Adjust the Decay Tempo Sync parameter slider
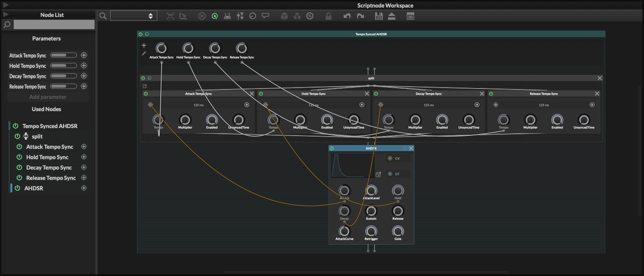The width and height of the screenshot is (644, 276). [64, 76]
